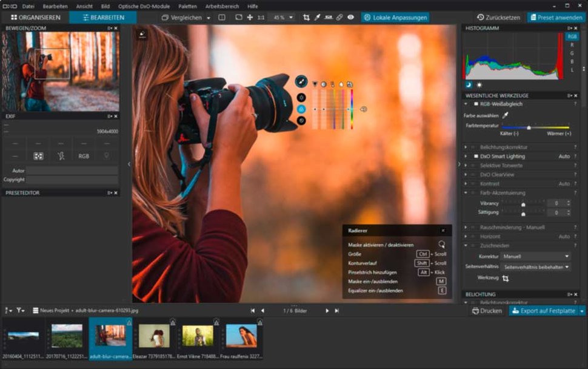588x369 pixels.
Task: Toggle the DxO Smart Lighting checkbox
Action: click(476, 156)
